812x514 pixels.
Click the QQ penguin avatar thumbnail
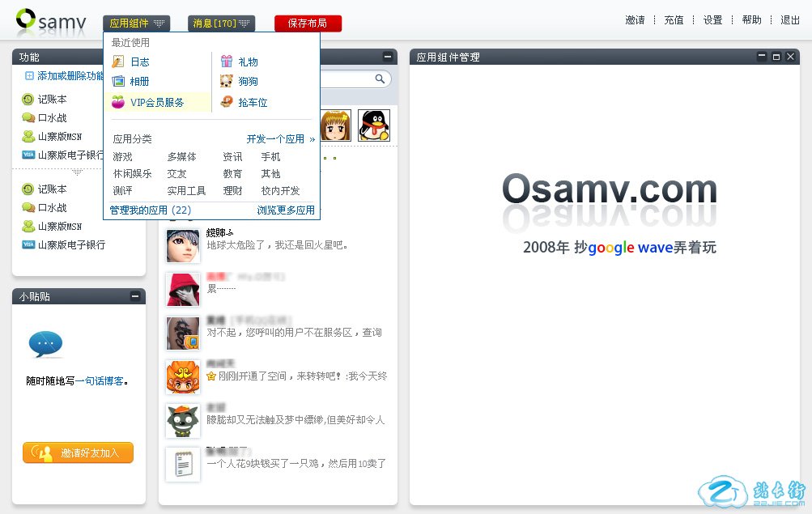(374, 125)
